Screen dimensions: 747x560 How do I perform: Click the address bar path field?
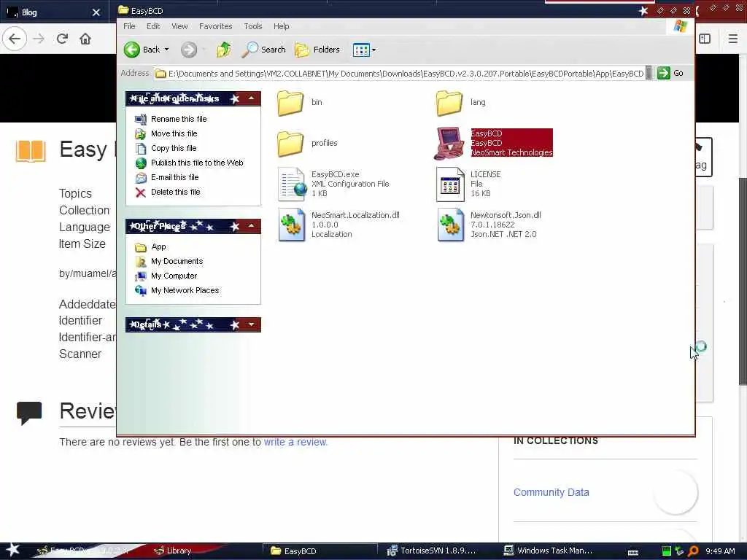[x=400, y=74]
